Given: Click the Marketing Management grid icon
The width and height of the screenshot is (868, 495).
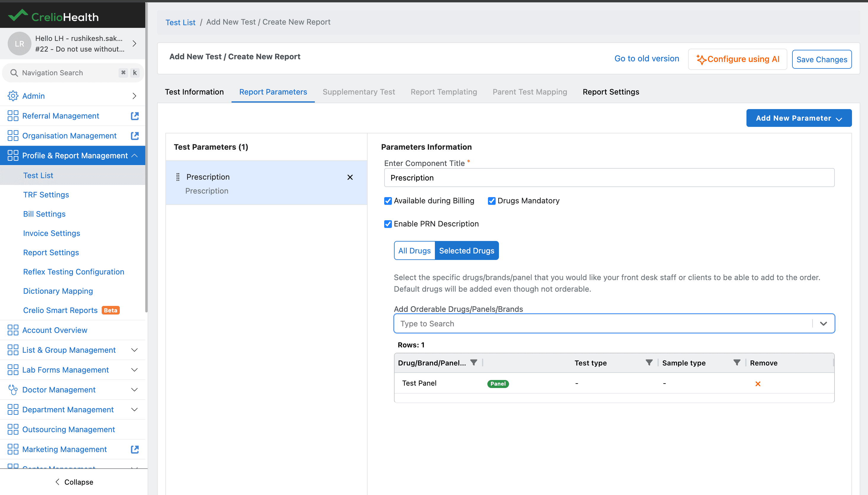Looking at the screenshot, I should click(x=13, y=449).
